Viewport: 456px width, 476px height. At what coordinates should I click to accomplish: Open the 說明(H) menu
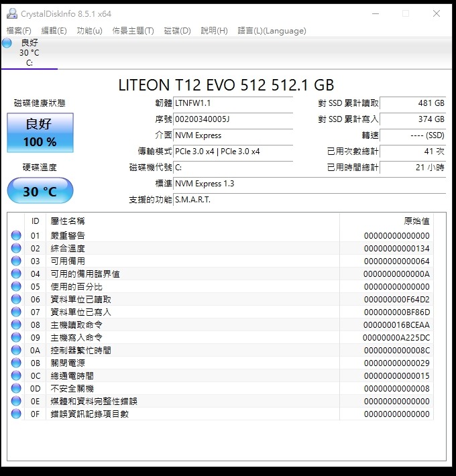pos(214,31)
